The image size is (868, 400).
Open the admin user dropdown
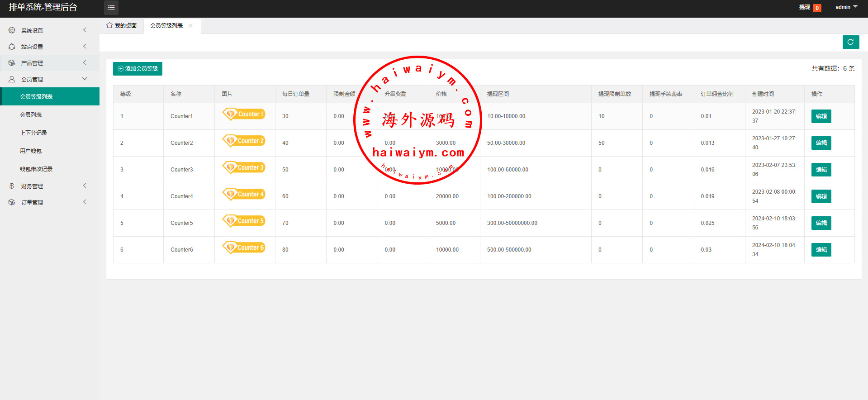[846, 7]
